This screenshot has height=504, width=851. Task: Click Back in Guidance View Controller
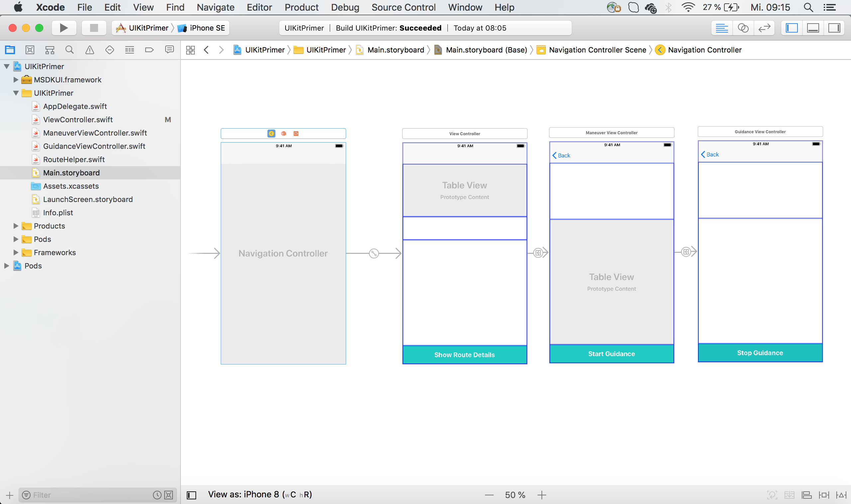click(710, 154)
